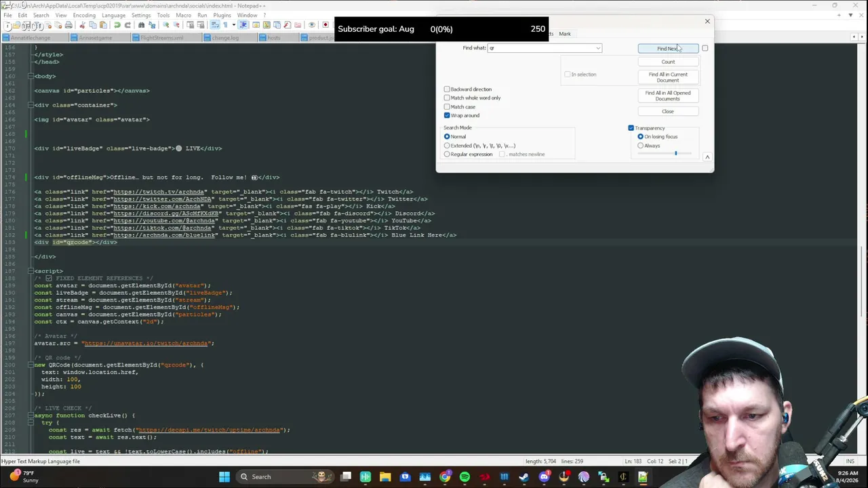Click Find All in Current Document
Screen dimensions: 868x488
[x=668, y=77]
